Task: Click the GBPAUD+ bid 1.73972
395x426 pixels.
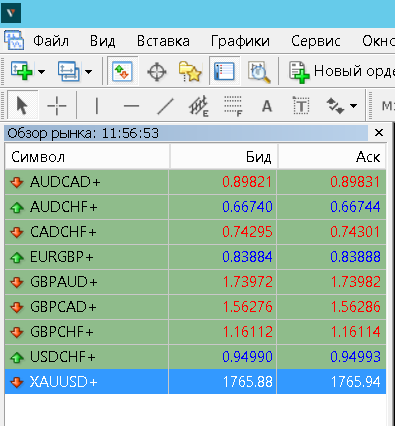Action: (247, 282)
